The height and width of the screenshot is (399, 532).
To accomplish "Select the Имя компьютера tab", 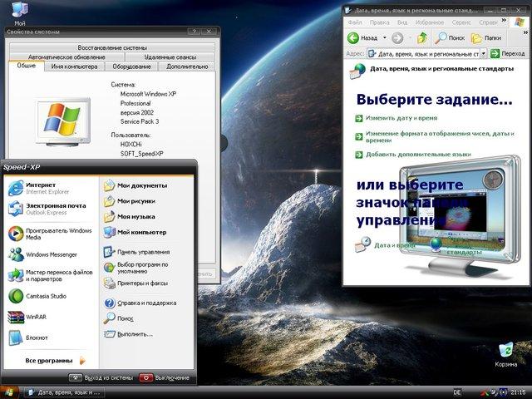I will 75,66.
